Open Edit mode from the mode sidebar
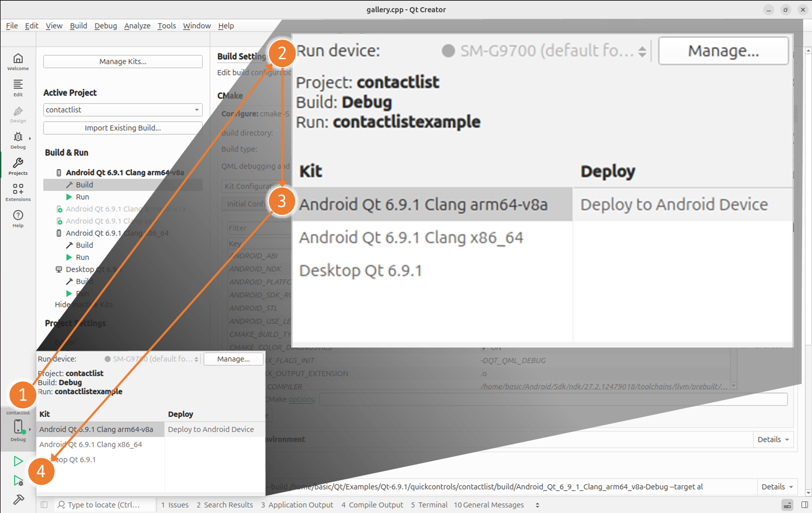This screenshot has height=513, width=812. tap(18, 88)
